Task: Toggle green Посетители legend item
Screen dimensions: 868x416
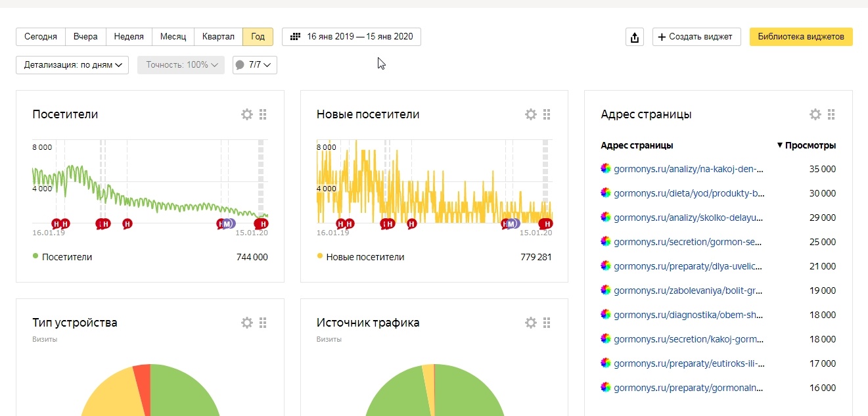Action: coord(62,257)
